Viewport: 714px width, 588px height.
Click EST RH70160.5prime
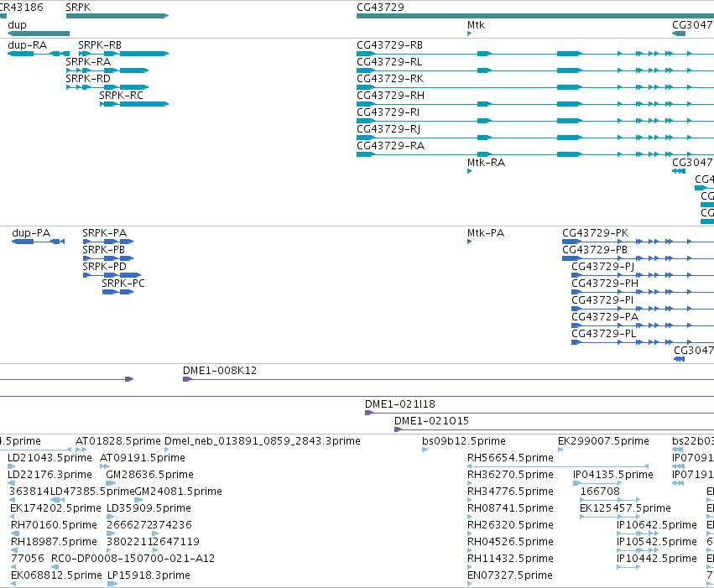(55, 525)
